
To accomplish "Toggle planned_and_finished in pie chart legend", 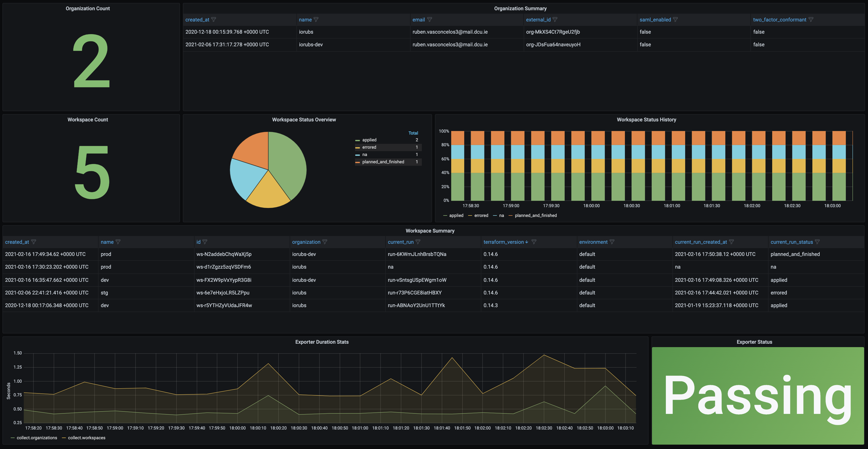I will (383, 162).
